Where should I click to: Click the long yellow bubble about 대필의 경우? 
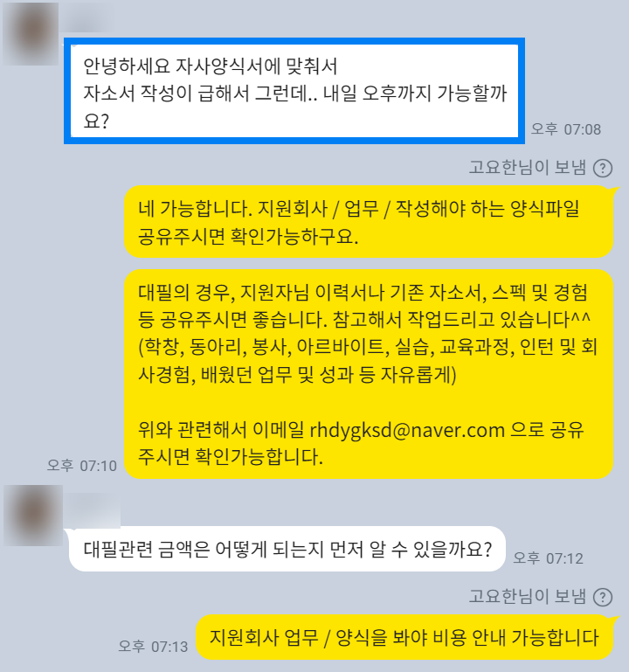click(x=369, y=374)
